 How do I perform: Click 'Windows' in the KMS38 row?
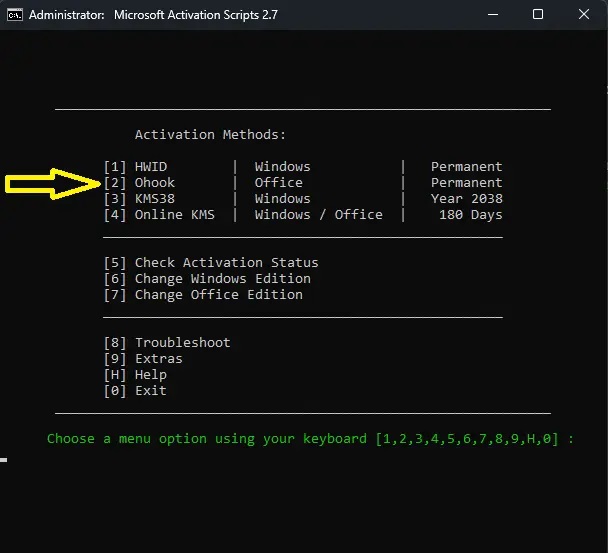282,199
